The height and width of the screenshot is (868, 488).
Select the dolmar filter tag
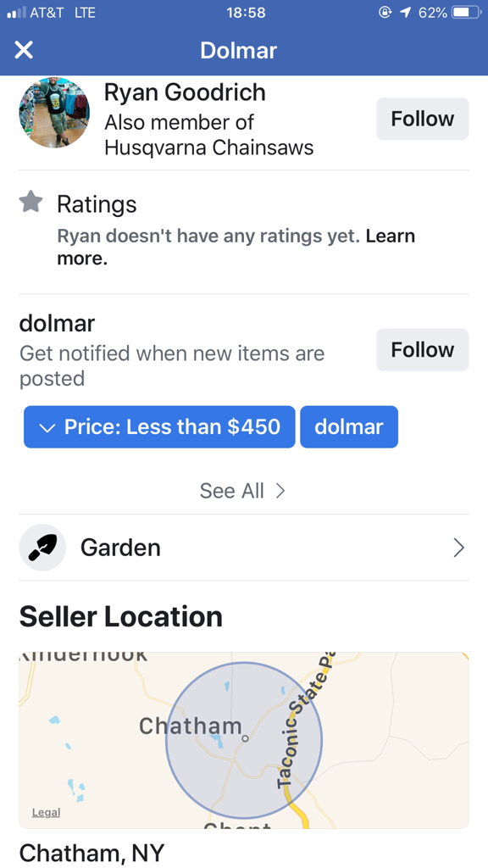(x=348, y=427)
